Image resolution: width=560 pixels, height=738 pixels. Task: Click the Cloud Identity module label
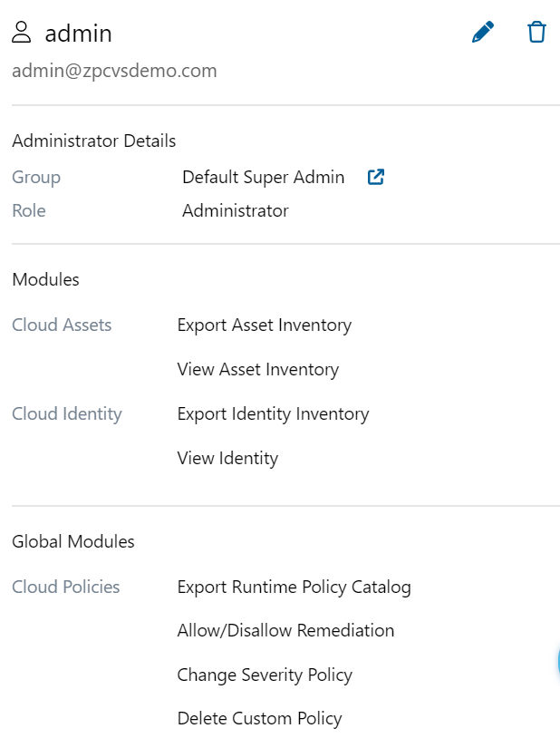click(66, 413)
